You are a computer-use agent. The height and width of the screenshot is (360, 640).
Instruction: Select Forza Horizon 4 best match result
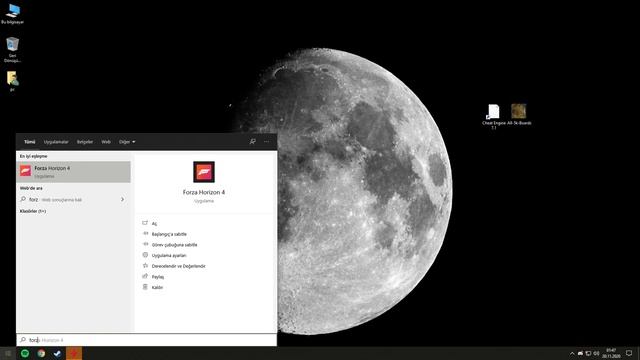73,172
